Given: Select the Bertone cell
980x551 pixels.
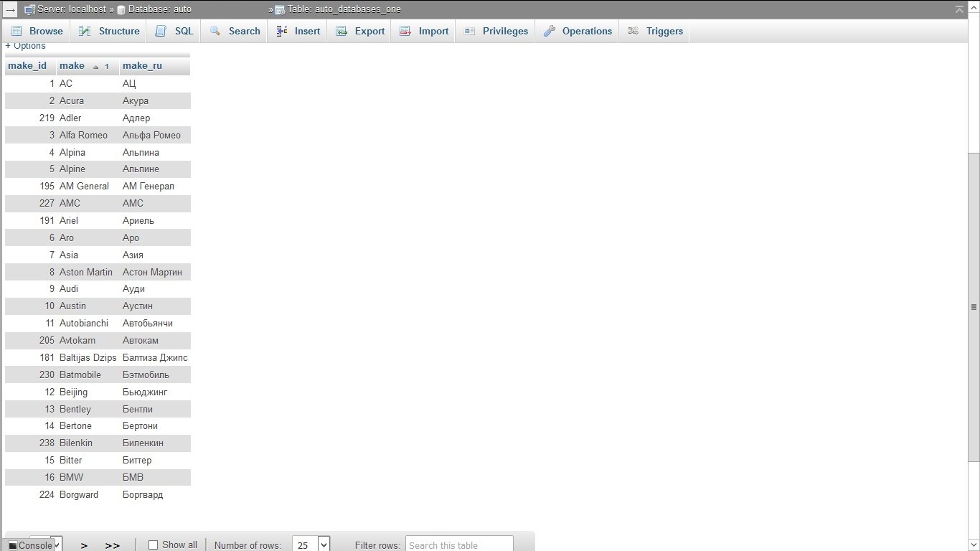Looking at the screenshot, I should click(88, 426).
